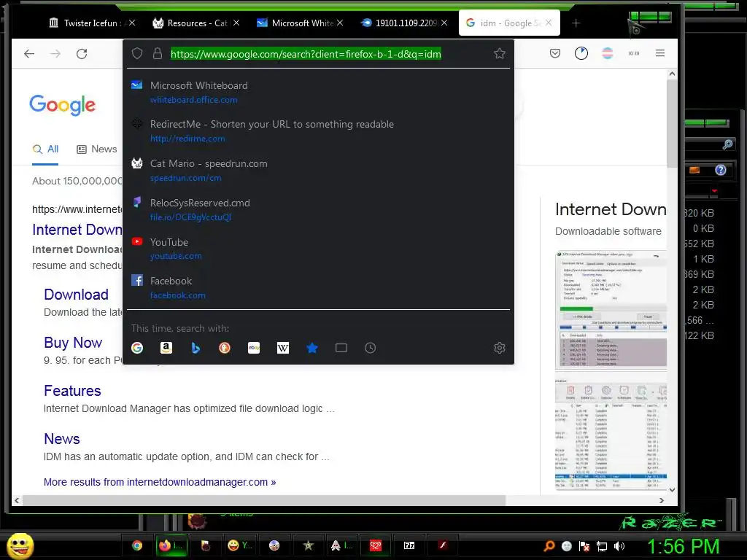Viewport: 747px width, 560px height.
Task: Save page to Pocket
Action: click(555, 53)
